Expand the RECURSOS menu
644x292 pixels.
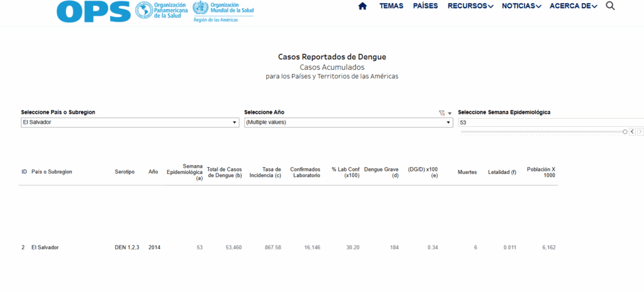click(470, 6)
